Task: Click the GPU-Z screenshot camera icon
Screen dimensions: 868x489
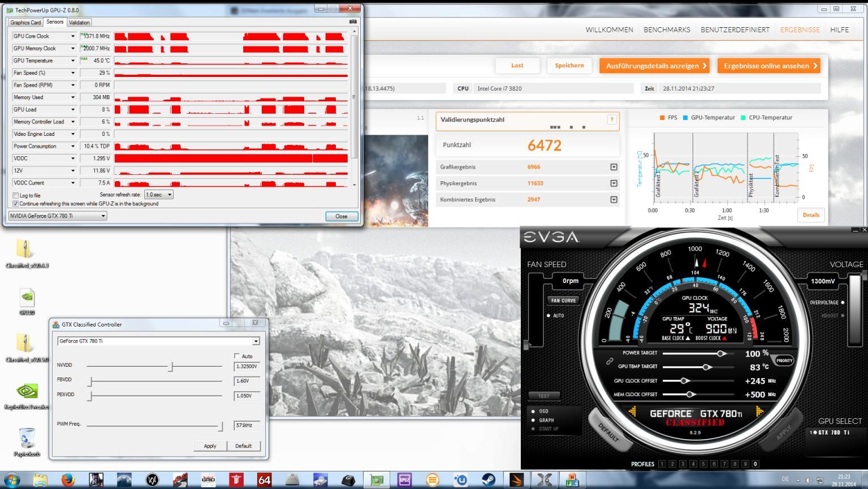Action: (x=353, y=22)
